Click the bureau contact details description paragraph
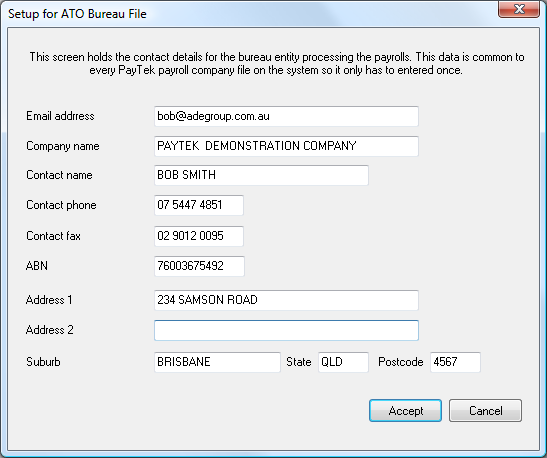Screen dimensions: 547x458 pyautogui.click(x=277, y=63)
